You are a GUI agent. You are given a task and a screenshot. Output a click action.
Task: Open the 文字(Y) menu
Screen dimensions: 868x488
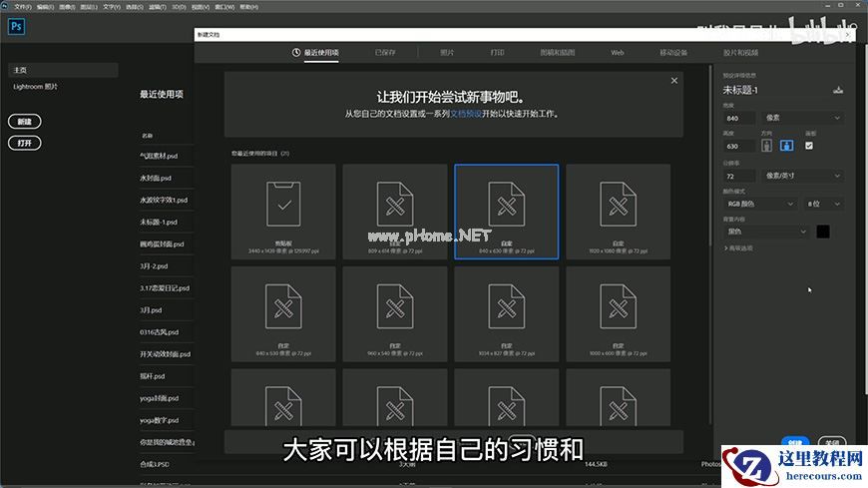112,7
